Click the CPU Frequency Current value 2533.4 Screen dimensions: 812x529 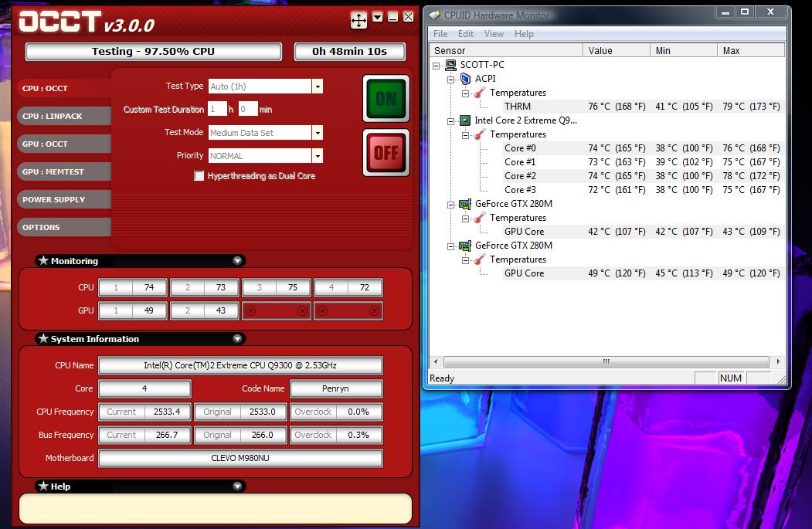click(x=167, y=412)
